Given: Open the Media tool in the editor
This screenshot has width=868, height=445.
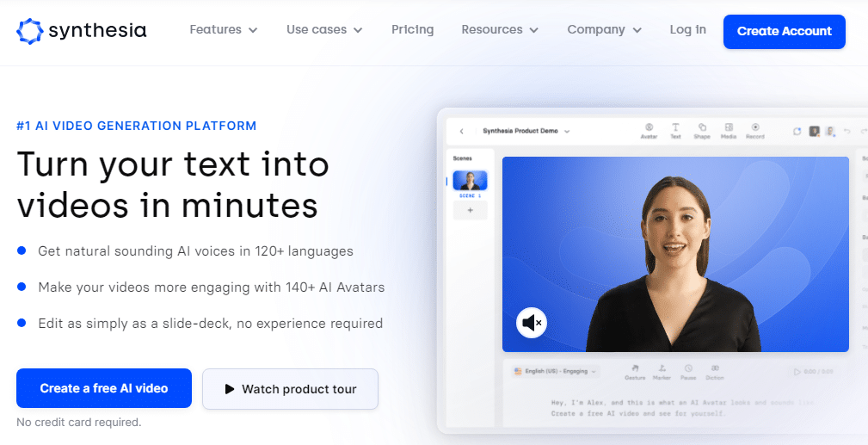Looking at the screenshot, I should pos(728,130).
